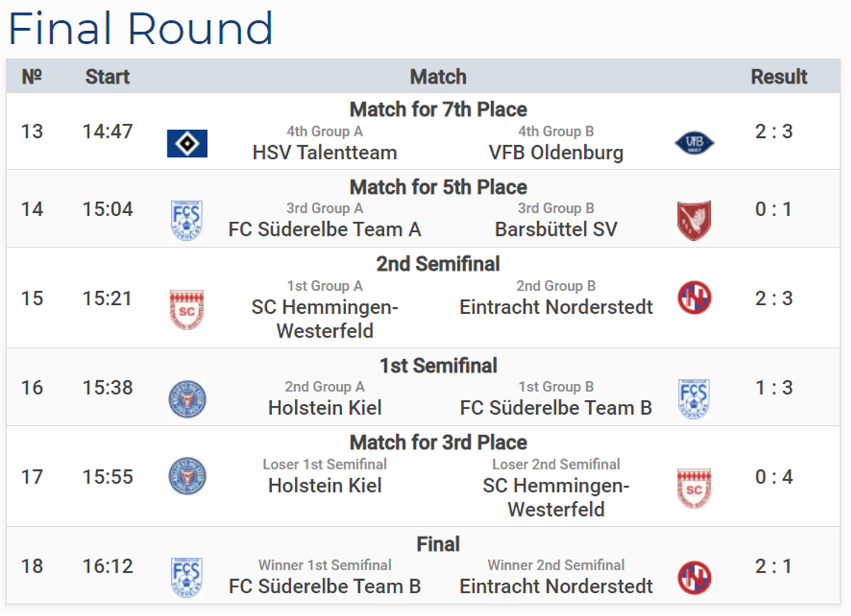The image size is (851, 616).
Task: Click Holstein Kiel crest in 3rd place match
Action: tap(187, 476)
